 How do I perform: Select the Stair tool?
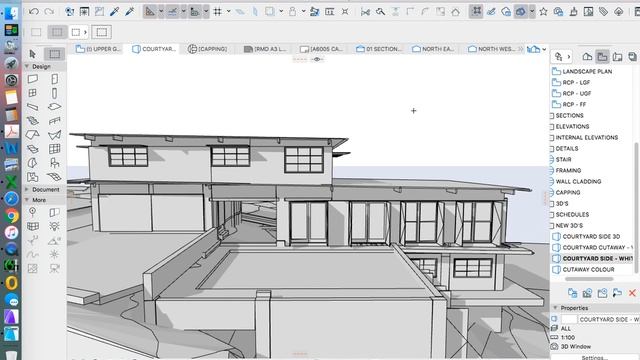[x=33, y=121]
